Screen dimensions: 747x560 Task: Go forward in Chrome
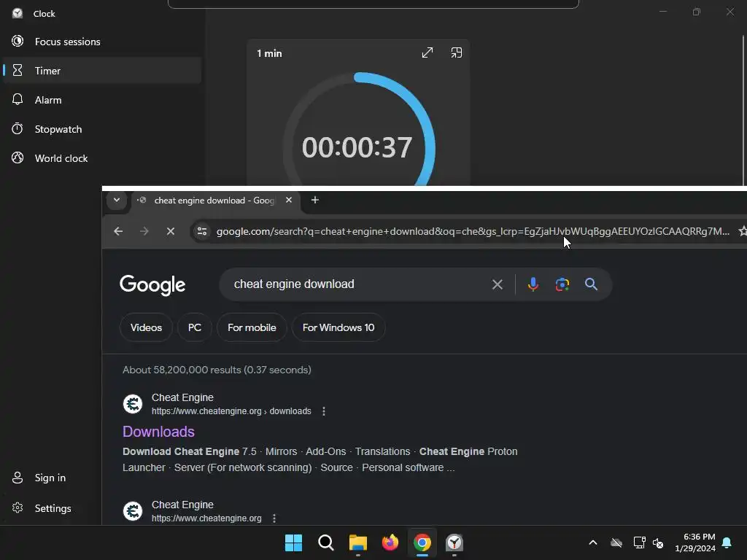coord(144,231)
